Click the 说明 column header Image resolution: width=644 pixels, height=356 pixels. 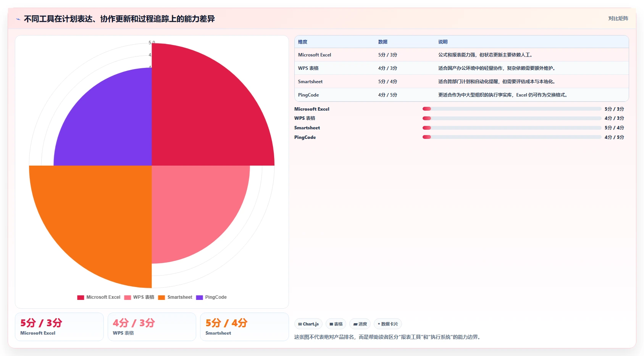click(443, 42)
